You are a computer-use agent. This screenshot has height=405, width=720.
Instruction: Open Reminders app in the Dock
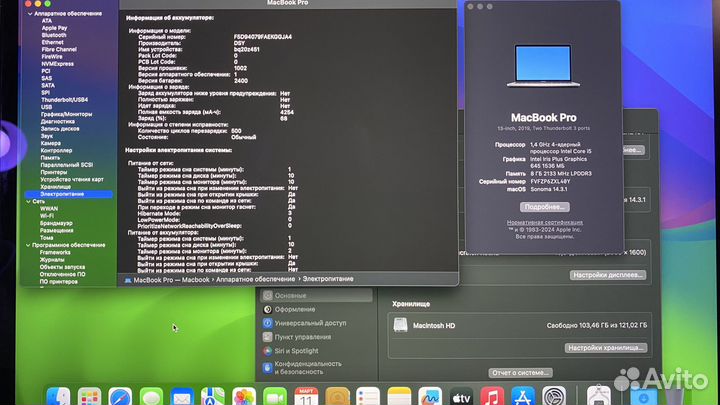[x=368, y=397]
